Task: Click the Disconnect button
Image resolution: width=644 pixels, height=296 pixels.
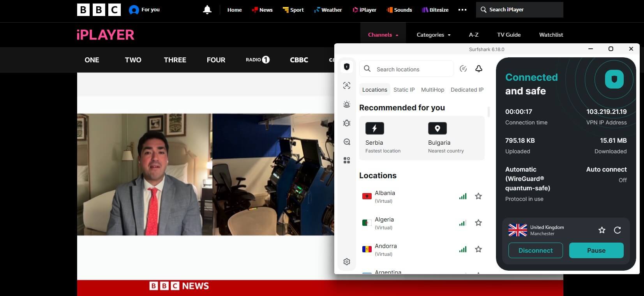Action: pyautogui.click(x=536, y=250)
